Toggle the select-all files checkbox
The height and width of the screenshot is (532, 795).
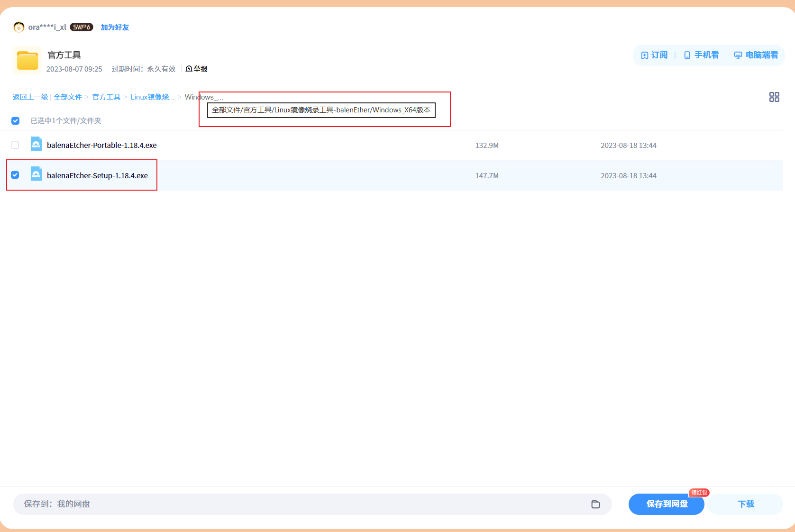pyautogui.click(x=16, y=121)
